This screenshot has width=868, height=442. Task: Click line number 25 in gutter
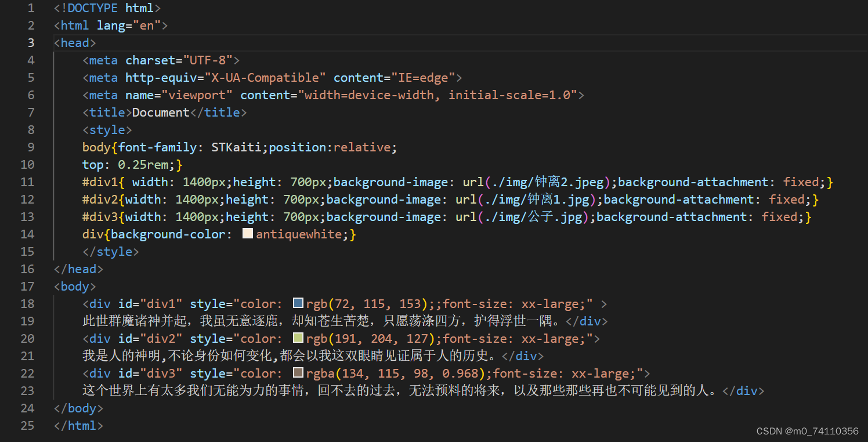coord(27,426)
